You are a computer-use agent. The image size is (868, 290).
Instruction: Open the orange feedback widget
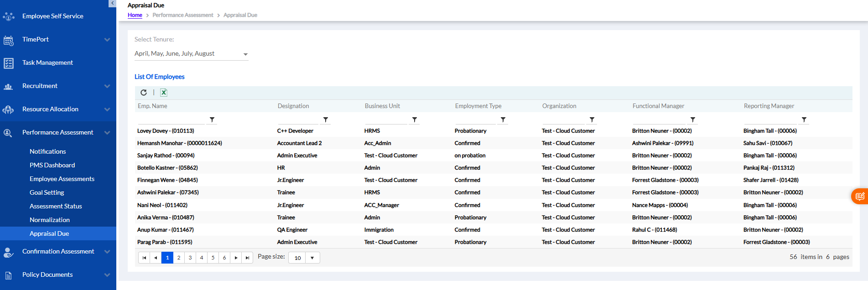click(860, 197)
